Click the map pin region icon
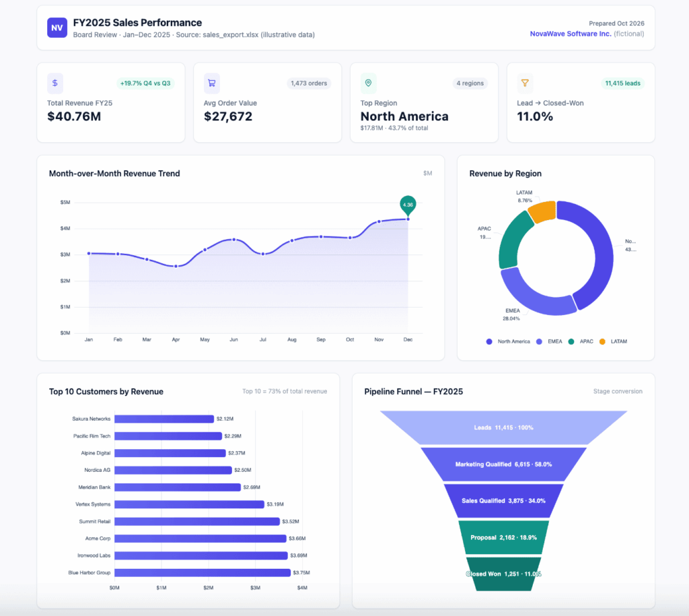 coord(368,83)
